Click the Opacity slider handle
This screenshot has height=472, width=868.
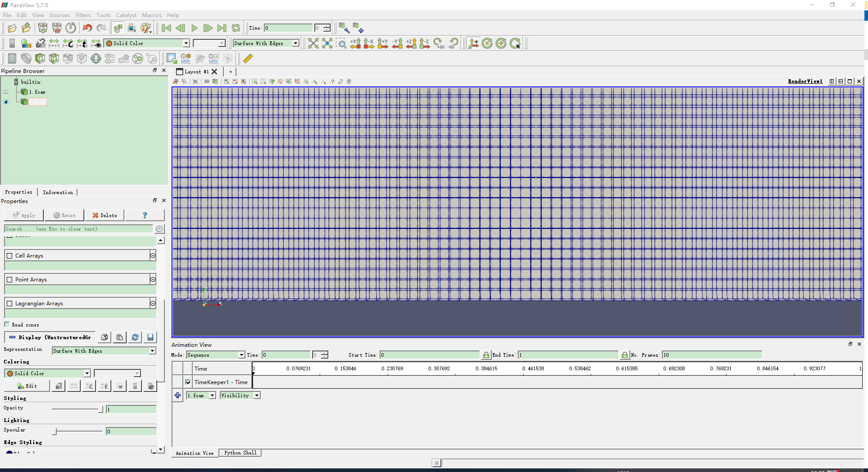(100, 409)
